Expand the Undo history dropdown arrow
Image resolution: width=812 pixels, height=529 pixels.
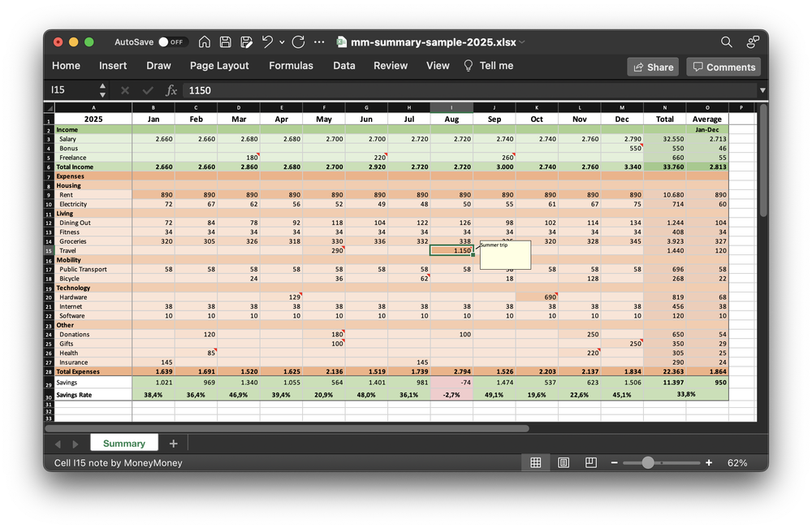tap(282, 41)
